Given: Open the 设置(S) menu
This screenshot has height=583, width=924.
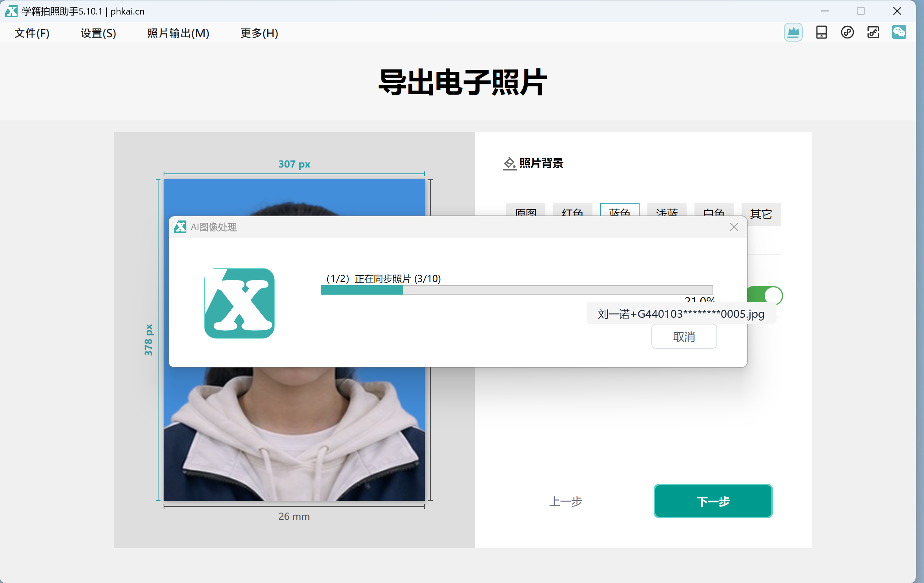Looking at the screenshot, I should 98,33.
